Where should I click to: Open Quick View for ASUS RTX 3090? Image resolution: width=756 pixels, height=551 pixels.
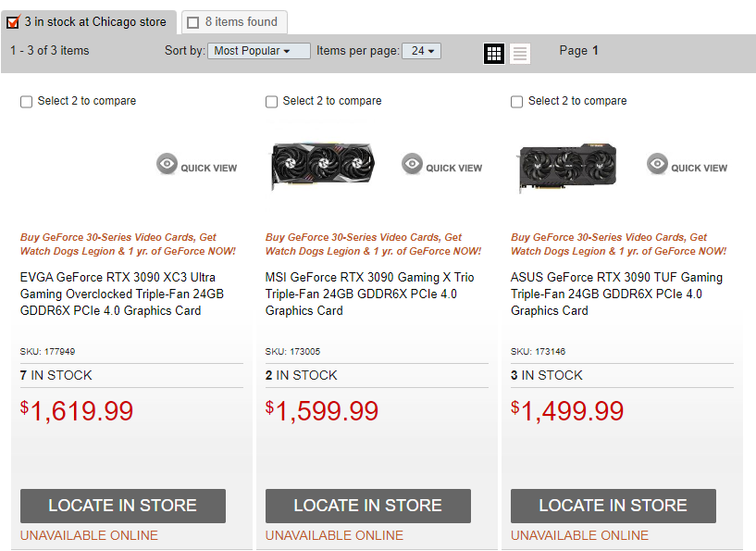pos(688,167)
